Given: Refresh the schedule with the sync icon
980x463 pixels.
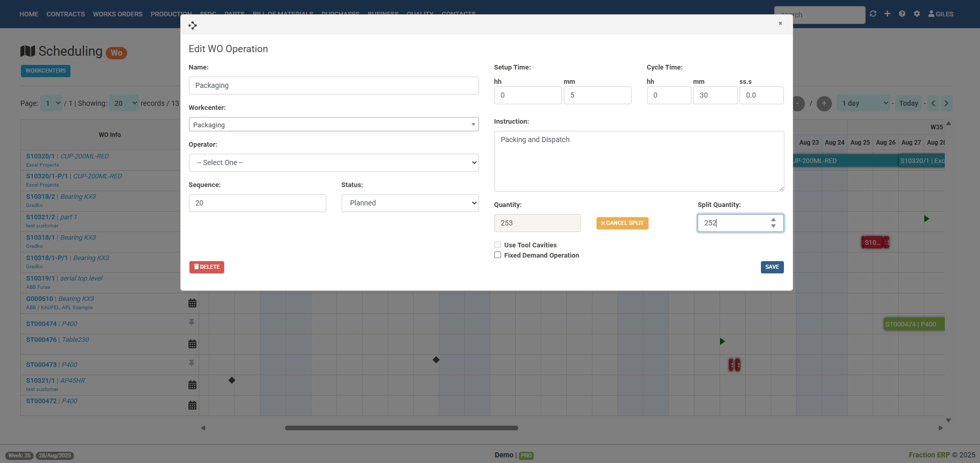Looking at the screenshot, I should click(x=873, y=14).
